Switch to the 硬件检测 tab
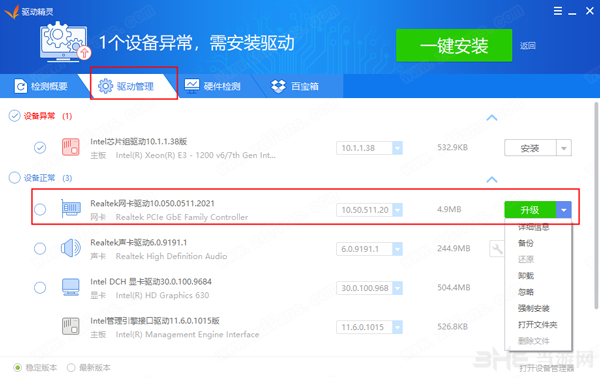 (213, 86)
